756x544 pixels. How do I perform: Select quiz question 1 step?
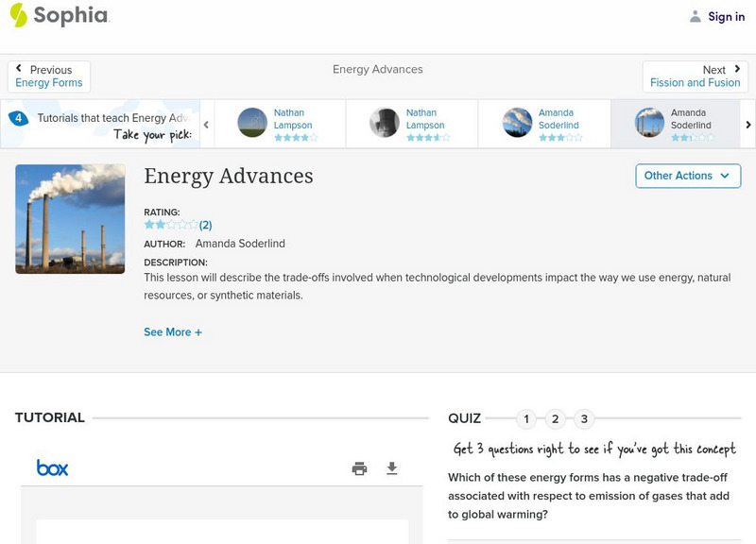(x=526, y=419)
